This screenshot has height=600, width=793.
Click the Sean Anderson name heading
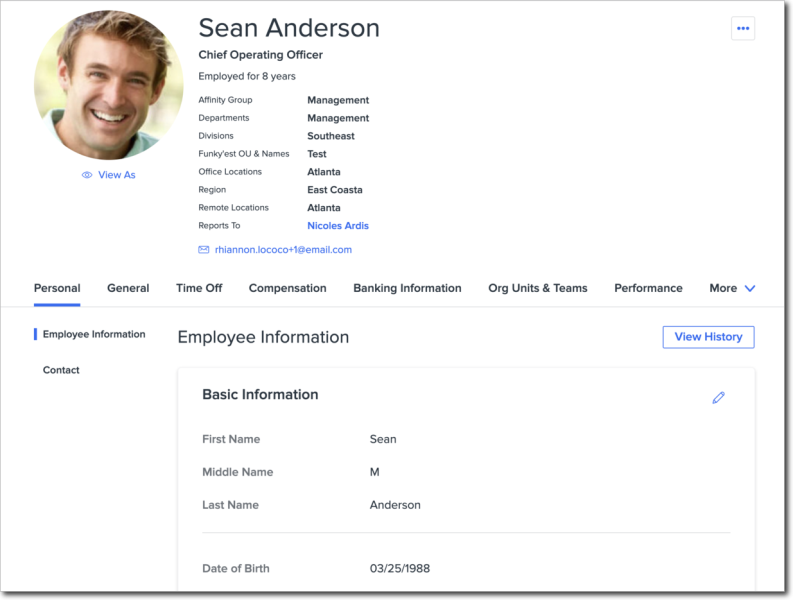point(289,28)
